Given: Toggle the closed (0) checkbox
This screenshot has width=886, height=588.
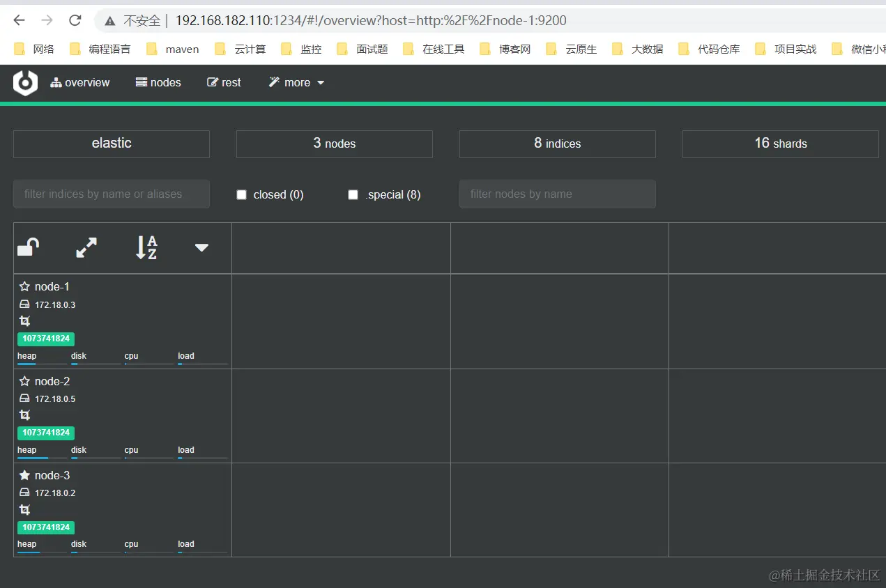Looking at the screenshot, I should pyautogui.click(x=242, y=195).
